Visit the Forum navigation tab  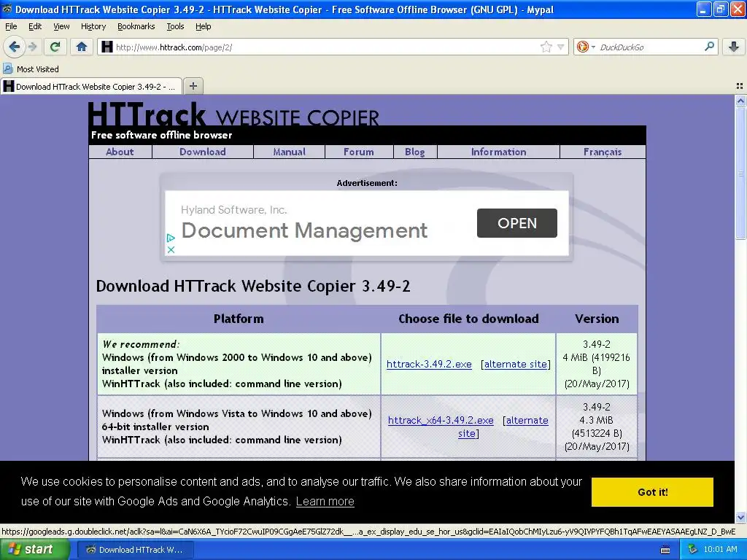coord(359,152)
